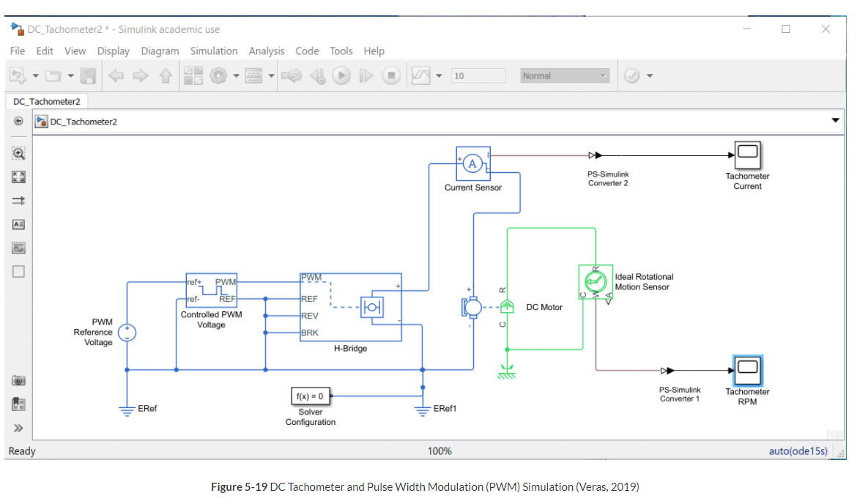Image resolution: width=868 pixels, height=504 pixels.
Task: Open the Code menu
Action: (307, 51)
